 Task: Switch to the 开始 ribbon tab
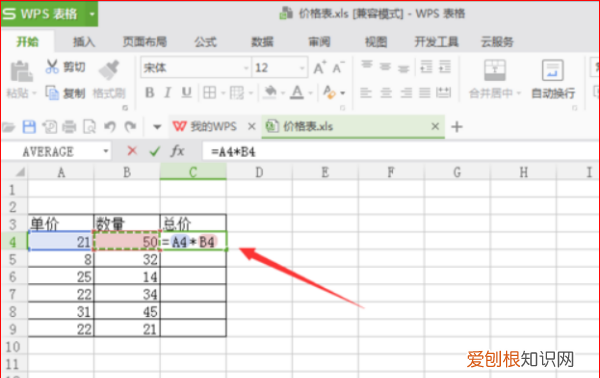(27, 41)
